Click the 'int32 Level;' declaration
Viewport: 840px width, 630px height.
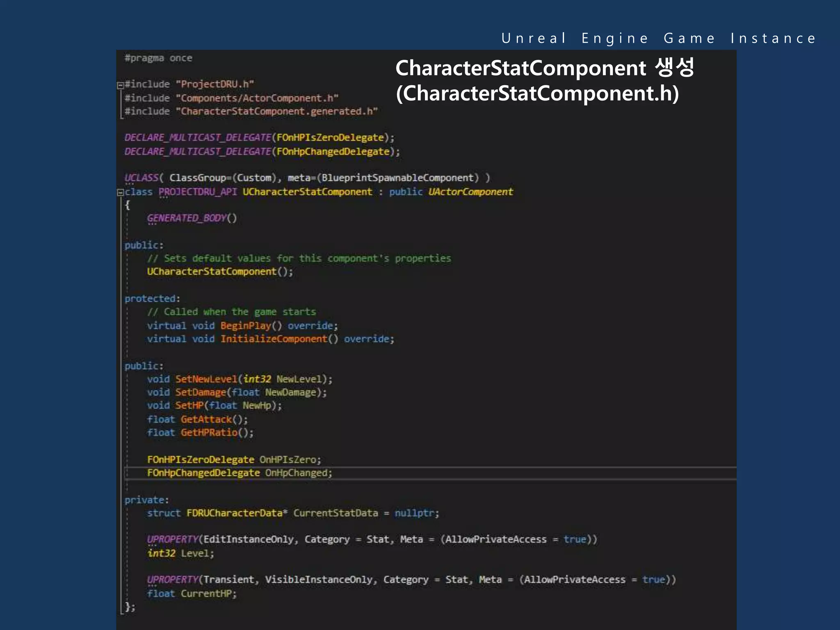coord(181,553)
